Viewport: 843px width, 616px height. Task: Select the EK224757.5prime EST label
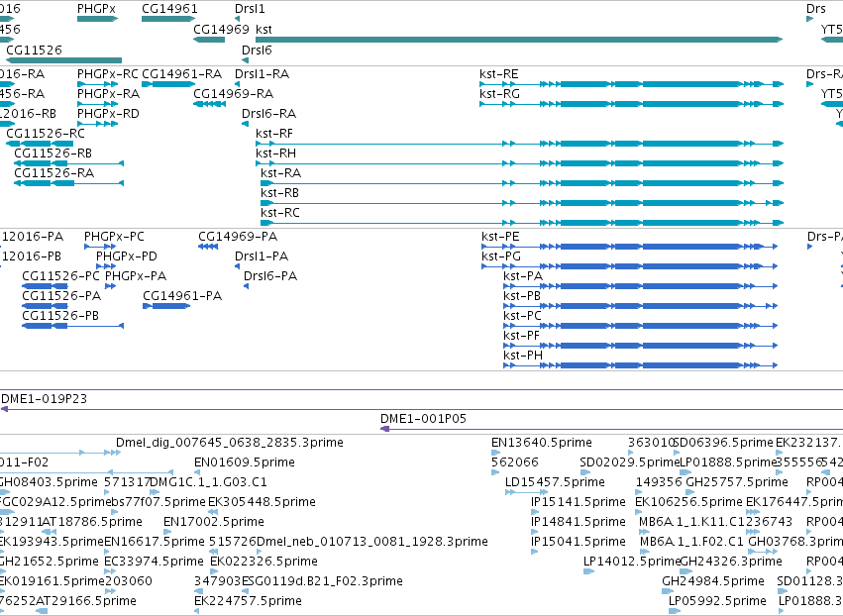point(248,602)
